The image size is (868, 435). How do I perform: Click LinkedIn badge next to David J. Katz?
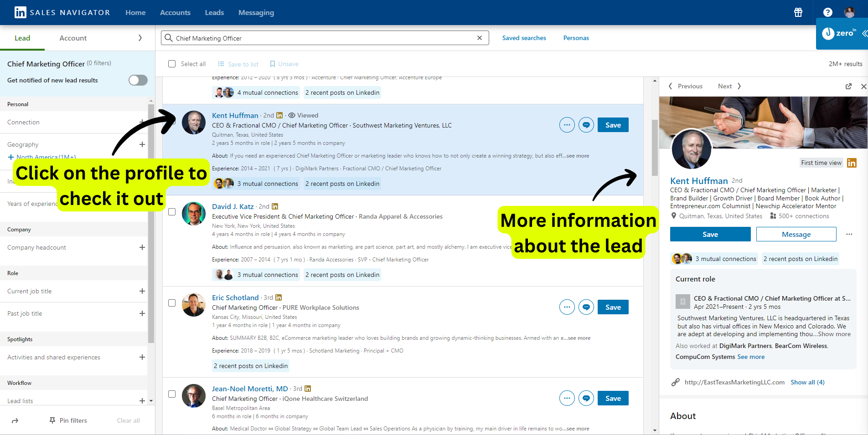click(x=275, y=206)
